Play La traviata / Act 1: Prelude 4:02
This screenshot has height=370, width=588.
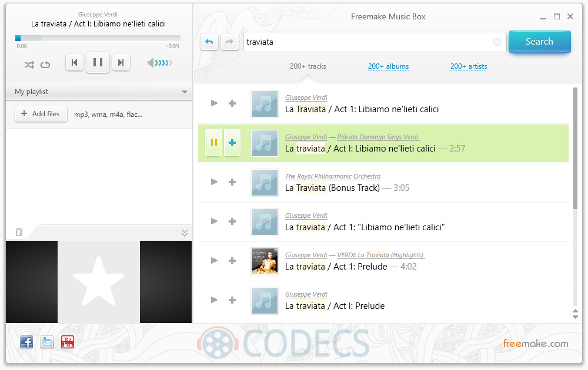point(214,260)
